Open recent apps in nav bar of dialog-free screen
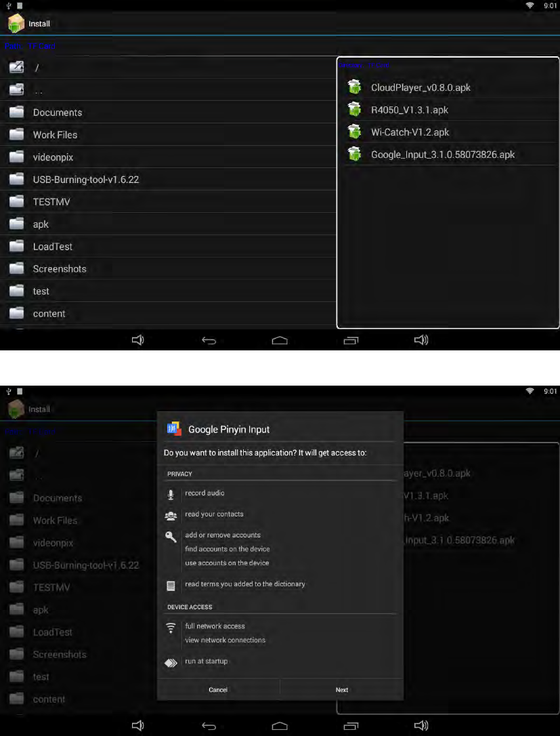 [351, 340]
